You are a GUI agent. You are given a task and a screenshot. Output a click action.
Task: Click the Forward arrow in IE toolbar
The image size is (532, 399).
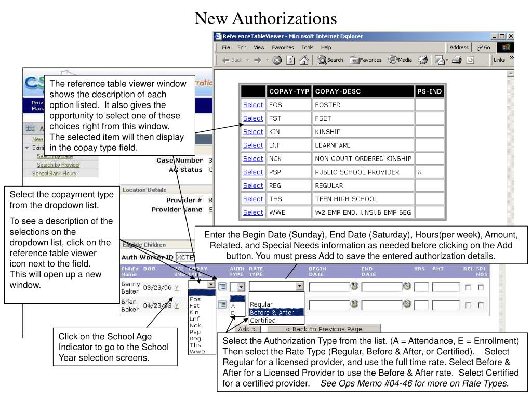tap(258, 60)
